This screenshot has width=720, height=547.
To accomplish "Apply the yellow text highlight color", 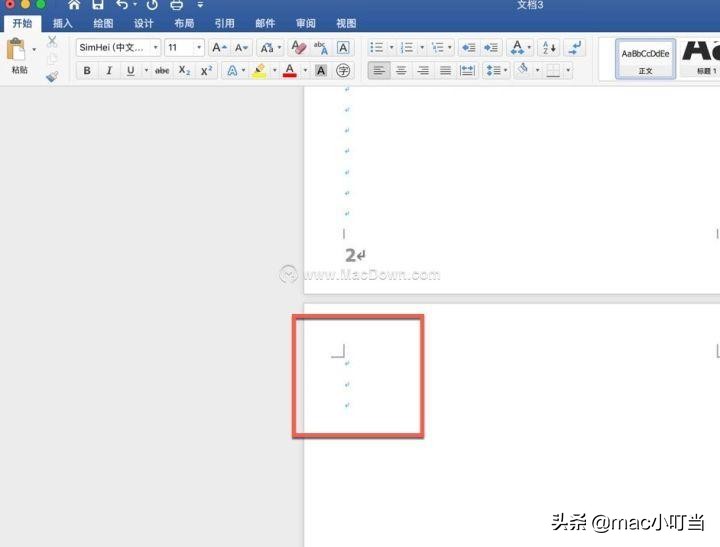I will point(259,71).
